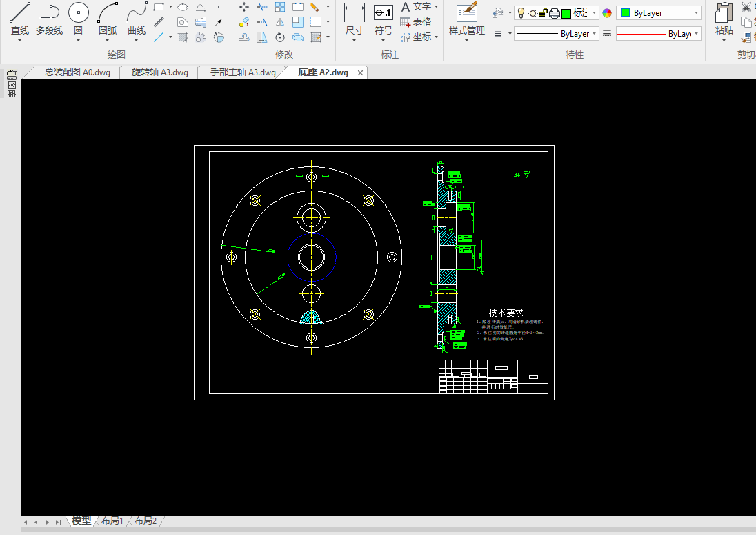Screen dimensions: 756x535
Task: Expand the 文字 text tool dropdown
Action: click(x=437, y=7)
